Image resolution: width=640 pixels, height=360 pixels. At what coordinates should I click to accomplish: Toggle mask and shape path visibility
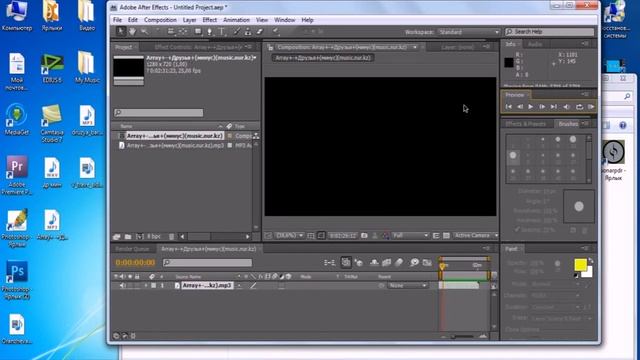pyautogui.click(x=321, y=236)
